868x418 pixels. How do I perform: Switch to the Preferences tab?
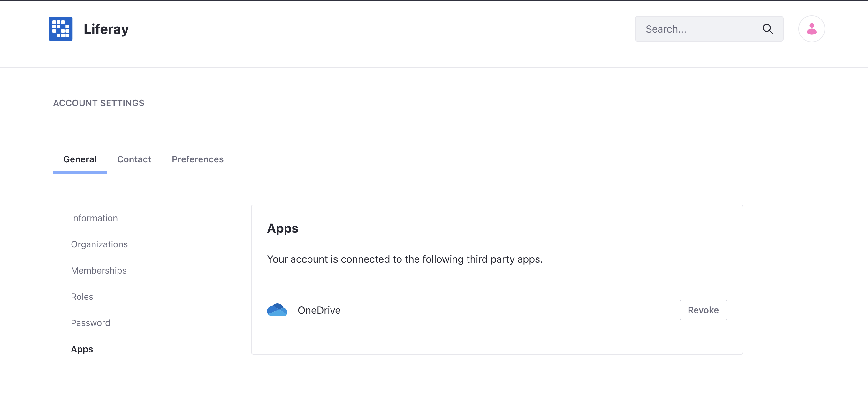(x=198, y=159)
